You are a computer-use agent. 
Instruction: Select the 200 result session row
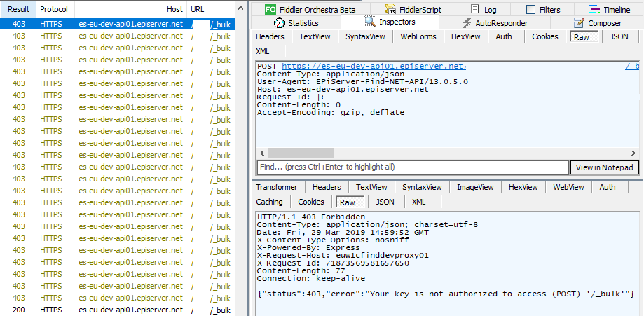[x=118, y=310]
